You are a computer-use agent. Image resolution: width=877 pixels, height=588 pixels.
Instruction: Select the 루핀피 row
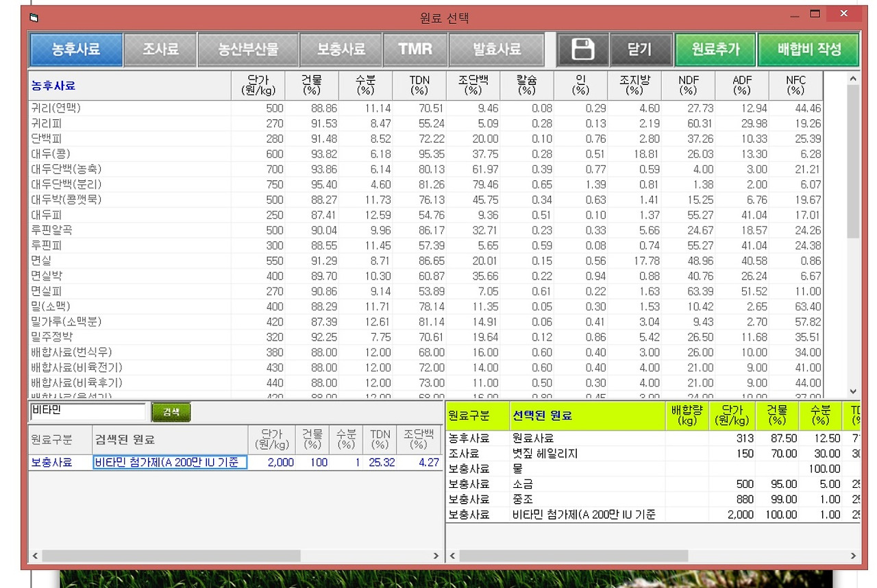(425, 245)
